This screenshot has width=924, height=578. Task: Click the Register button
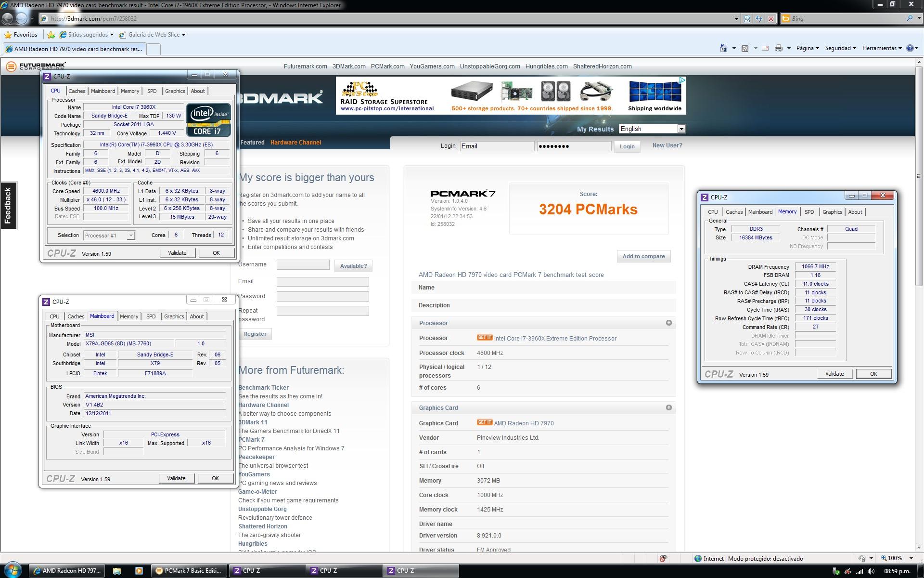coord(255,334)
